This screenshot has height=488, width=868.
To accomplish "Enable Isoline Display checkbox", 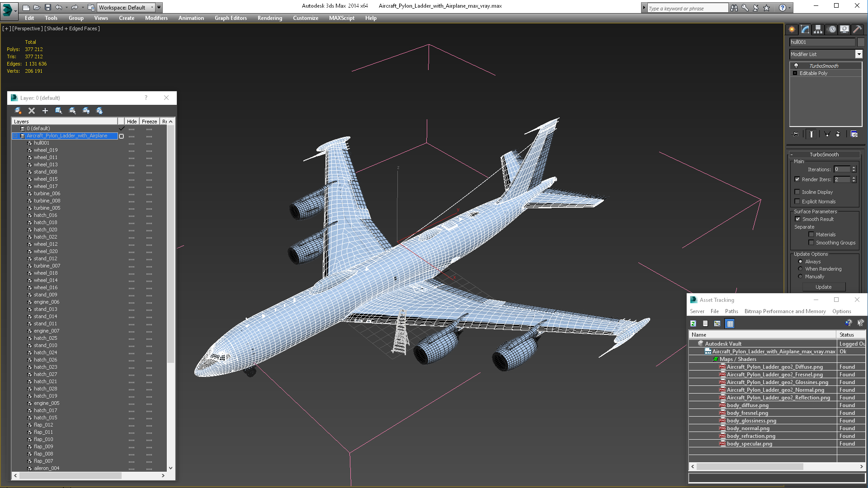I will [797, 192].
